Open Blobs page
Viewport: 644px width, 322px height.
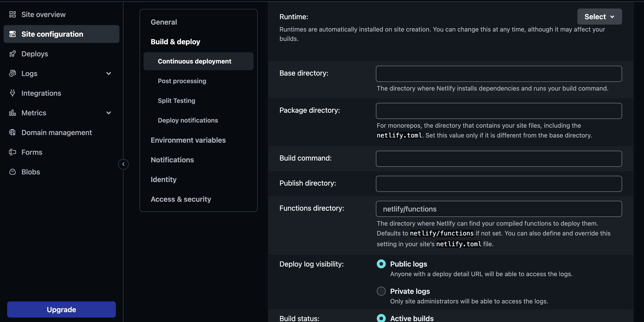(61, 172)
